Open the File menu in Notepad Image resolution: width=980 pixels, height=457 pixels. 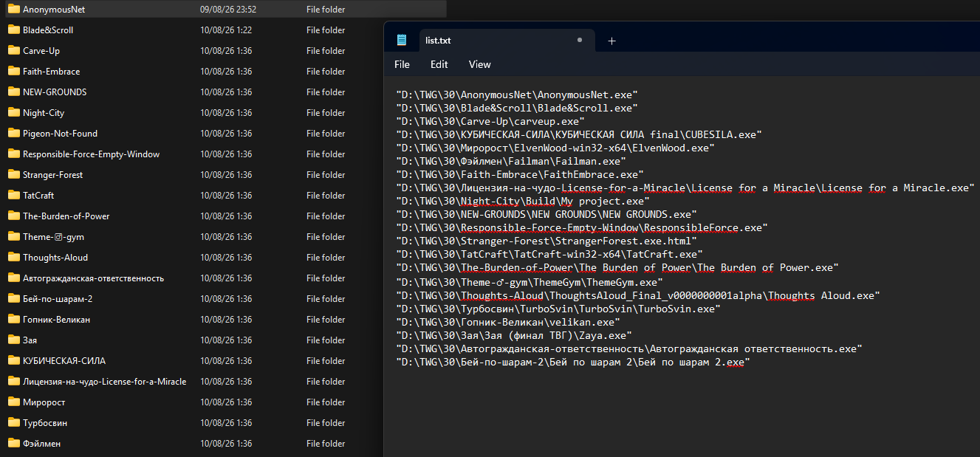tap(402, 64)
